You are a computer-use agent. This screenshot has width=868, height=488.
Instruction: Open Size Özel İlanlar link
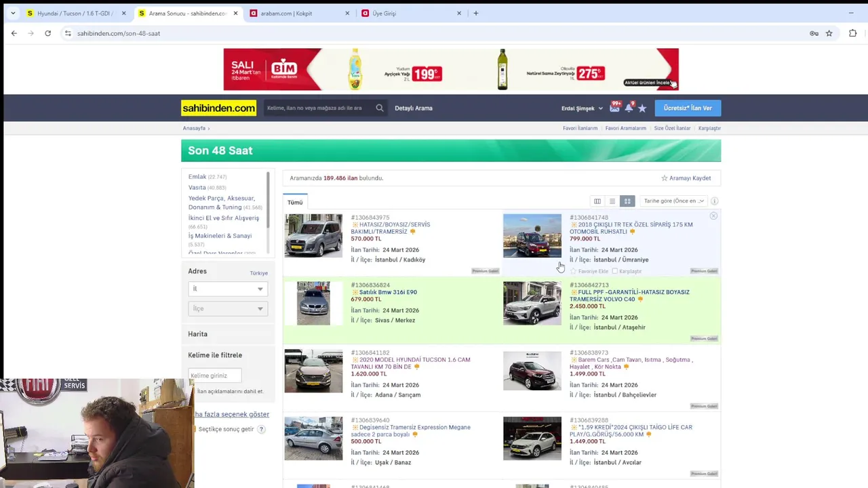click(x=672, y=128)
